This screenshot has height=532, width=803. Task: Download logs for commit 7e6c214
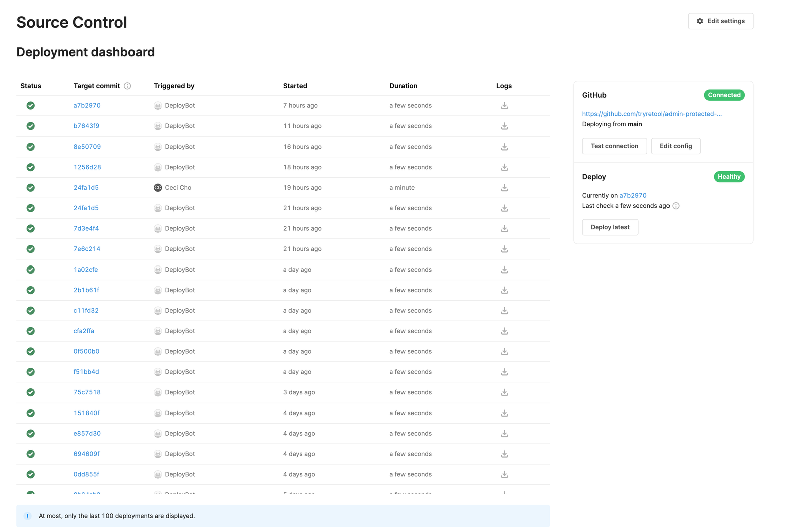point(504,249)
